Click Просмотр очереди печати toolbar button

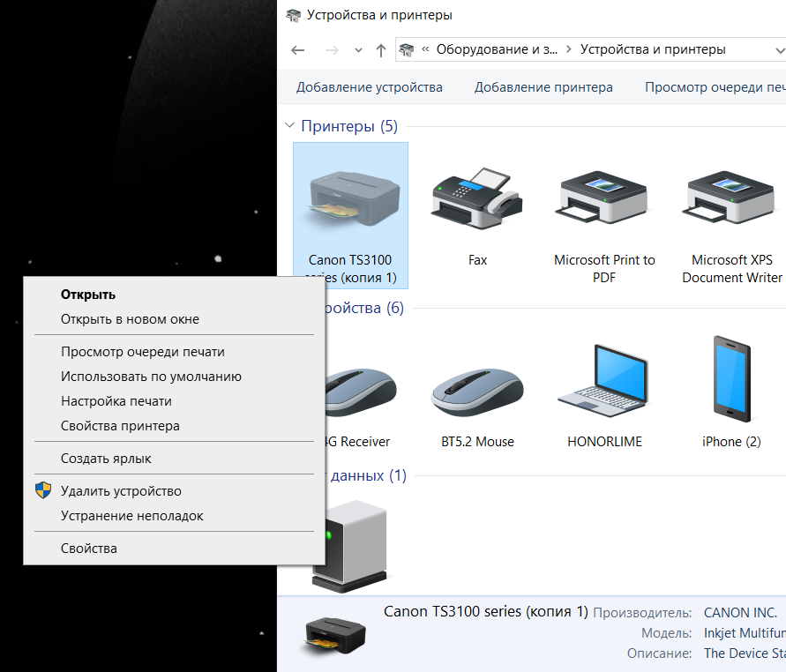[x=715, y=87]
